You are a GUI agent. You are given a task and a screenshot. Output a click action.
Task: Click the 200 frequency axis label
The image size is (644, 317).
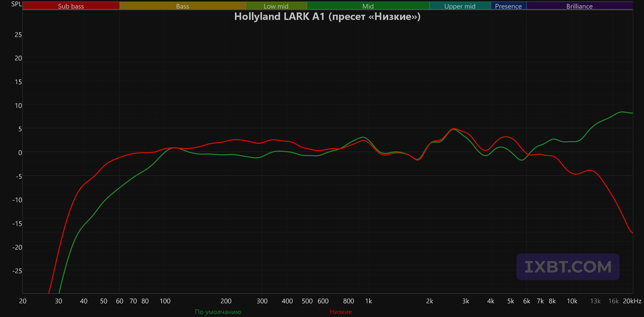point(226,301)
